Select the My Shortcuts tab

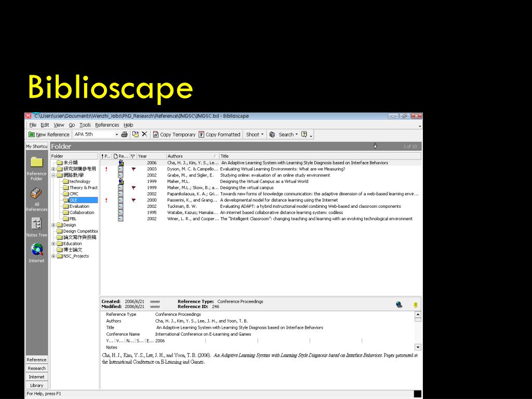tap(37, 146)
